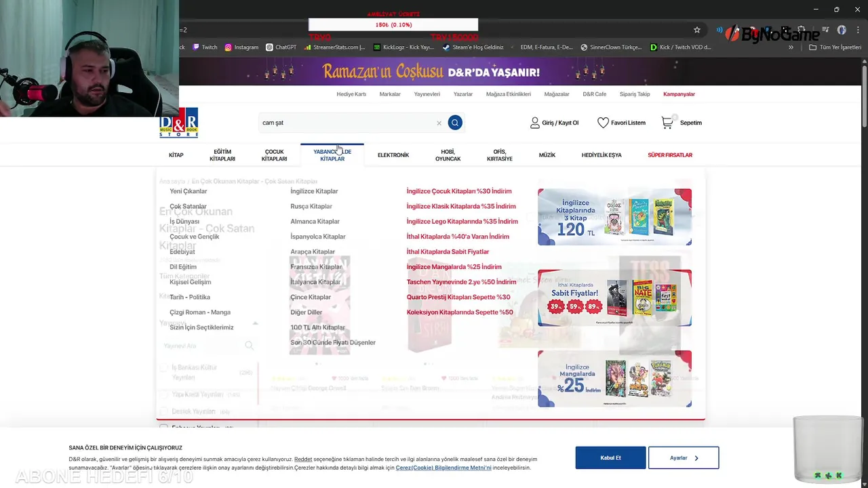Viewport: 868px width, 488px height.
Task: Open the Yayınevleri link
Action: [x=427, y=94]
